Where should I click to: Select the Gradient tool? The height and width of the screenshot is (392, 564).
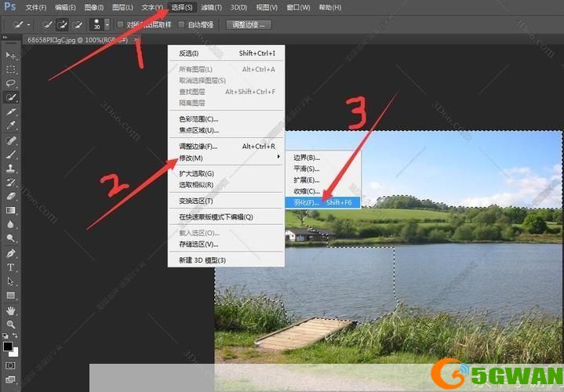click(x=11, y=210)
